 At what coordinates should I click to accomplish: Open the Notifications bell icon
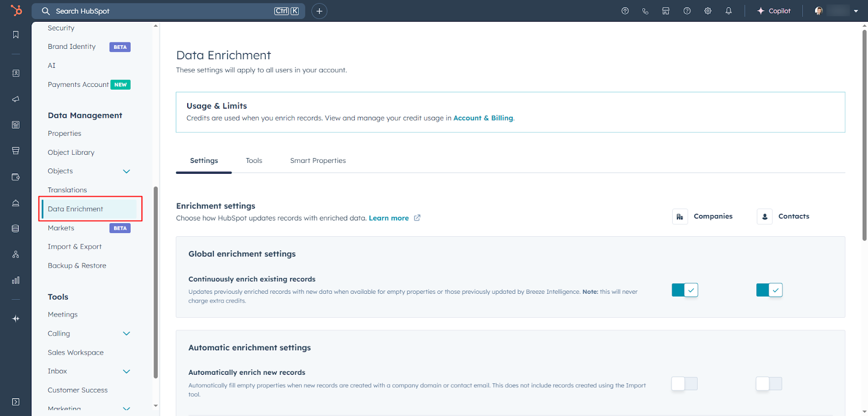[x=729, y=11]
